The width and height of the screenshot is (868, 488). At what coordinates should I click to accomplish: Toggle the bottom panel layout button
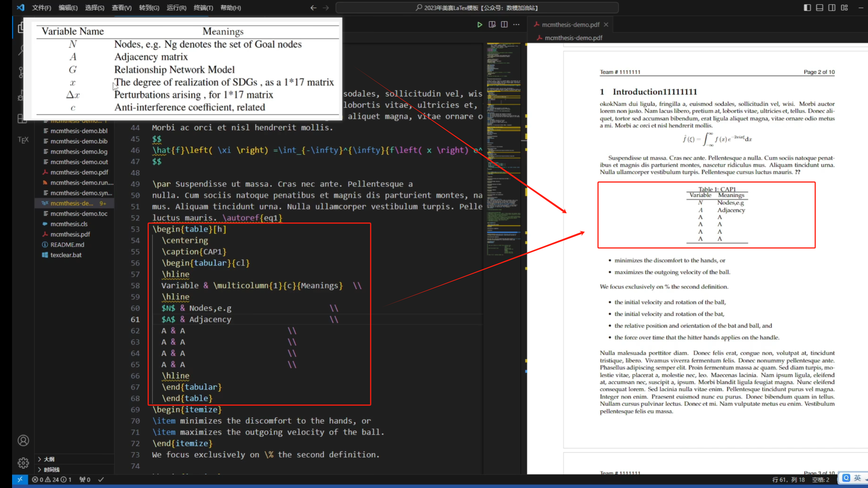click(820, 8)
